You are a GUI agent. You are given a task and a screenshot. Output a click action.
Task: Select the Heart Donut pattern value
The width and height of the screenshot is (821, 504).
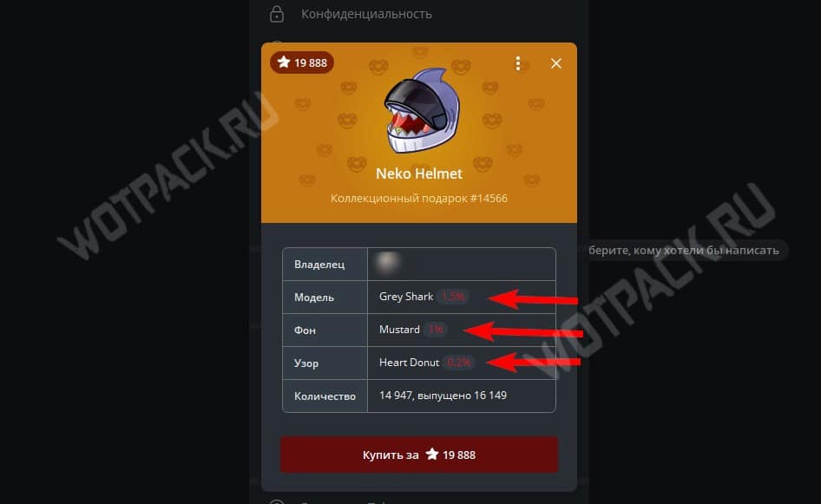point(409,363)
